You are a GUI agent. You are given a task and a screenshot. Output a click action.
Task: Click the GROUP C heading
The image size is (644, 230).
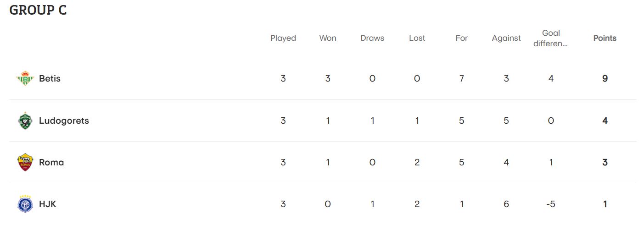click(38, 10)
